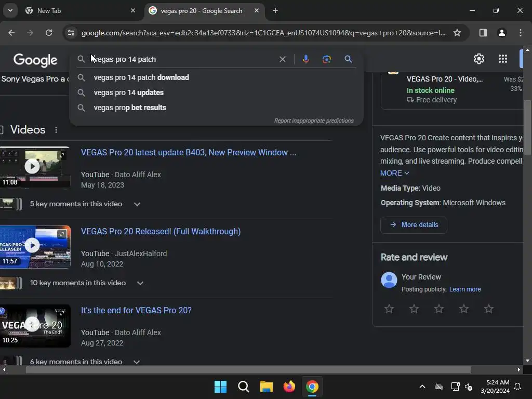Close the Google Search tab
The image size is (532, 399).
pos(257,10)
